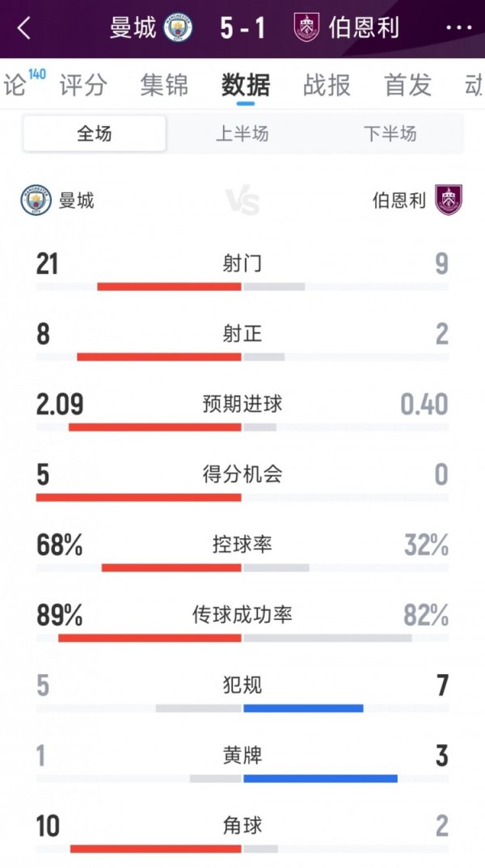Tap the 控球率 possession bar

(242, 567)
